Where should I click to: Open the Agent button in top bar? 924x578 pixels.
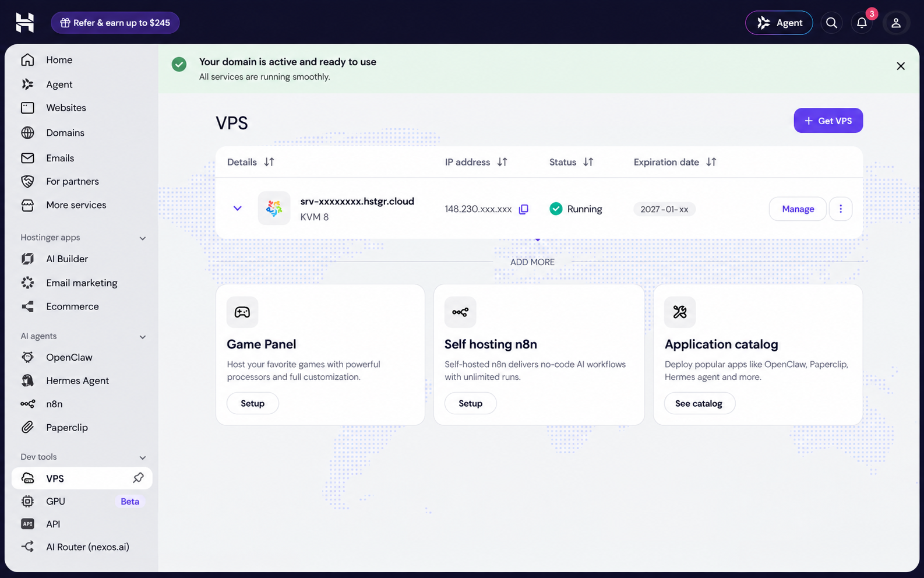click(779, 23)
